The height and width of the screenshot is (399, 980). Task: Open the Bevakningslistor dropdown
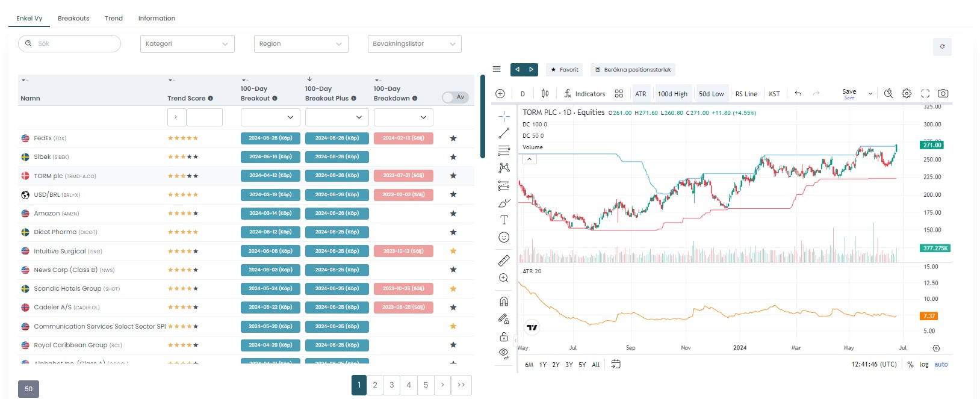tap(414, 44)
